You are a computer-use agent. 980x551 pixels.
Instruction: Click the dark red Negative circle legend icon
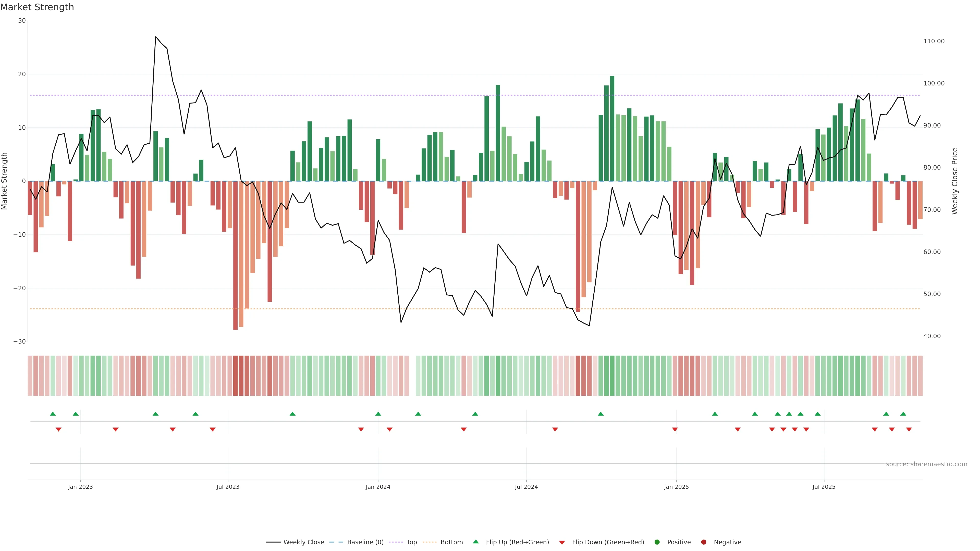(703, 542)
